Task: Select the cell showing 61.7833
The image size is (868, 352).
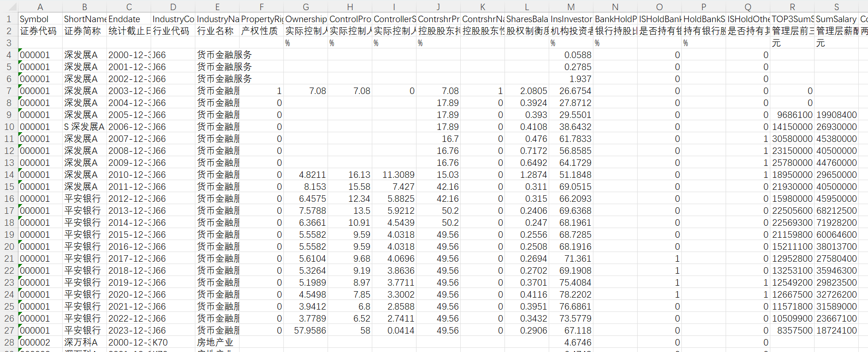Action: pos(571,139)
